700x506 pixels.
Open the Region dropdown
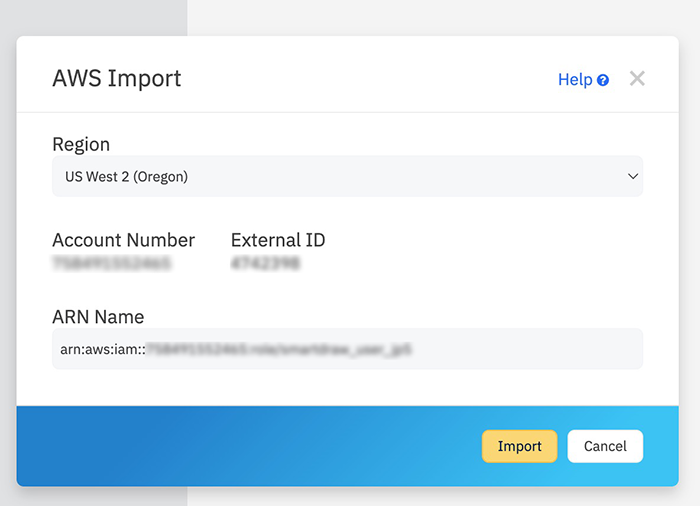[347, 176]
